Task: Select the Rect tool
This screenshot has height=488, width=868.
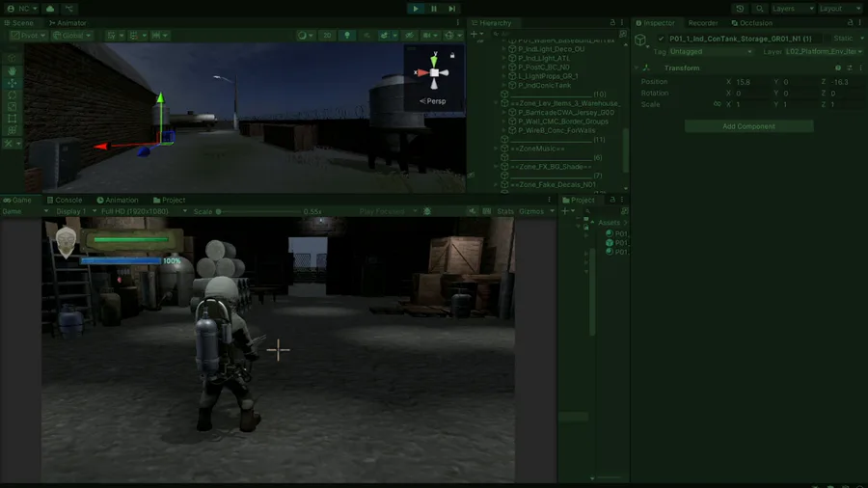Action: coord(12,119)
